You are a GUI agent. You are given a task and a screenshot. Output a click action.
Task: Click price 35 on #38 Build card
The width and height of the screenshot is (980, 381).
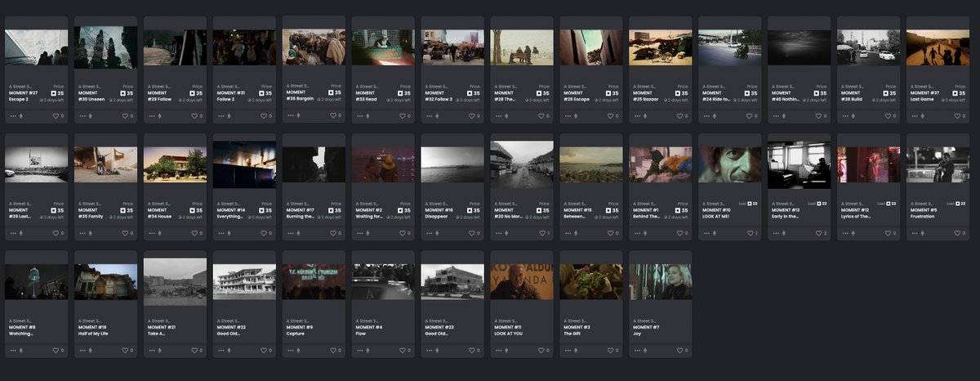tap(889, 93)
